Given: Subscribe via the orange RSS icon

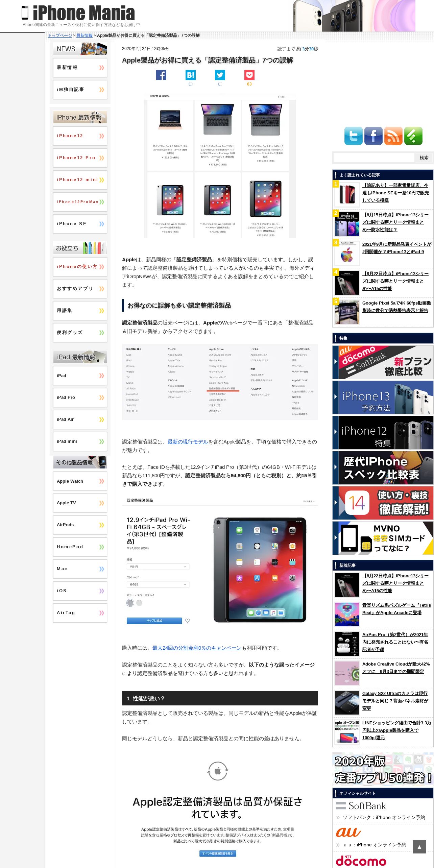Looking at the screenshot, I should click(393, 136).
